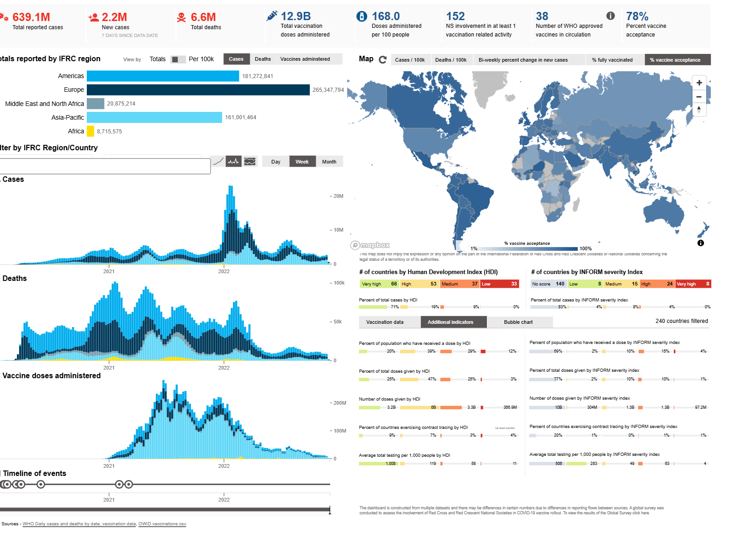Switch map to Deaths / 100k

point(451,60)
